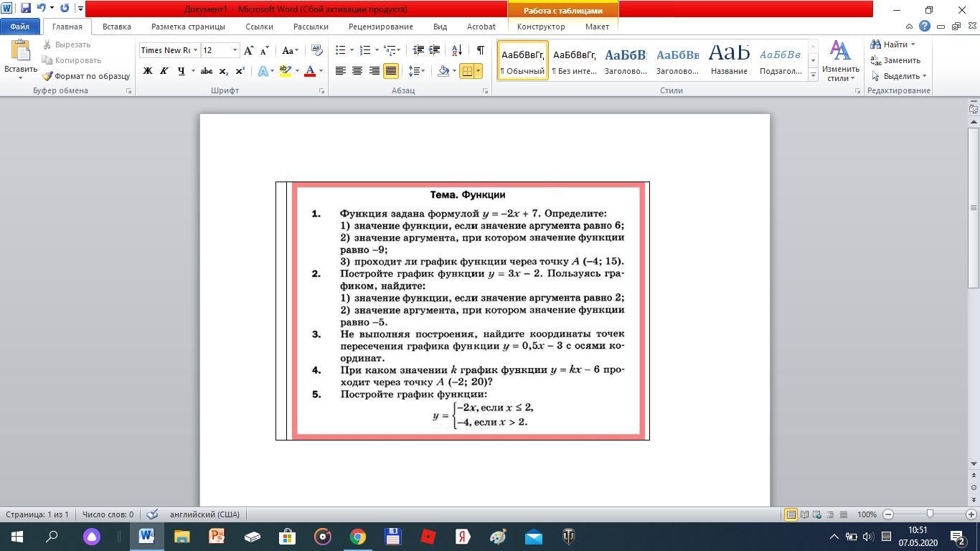
Task: Open the Change Case (Аа) menu
Action: (290, 50)
